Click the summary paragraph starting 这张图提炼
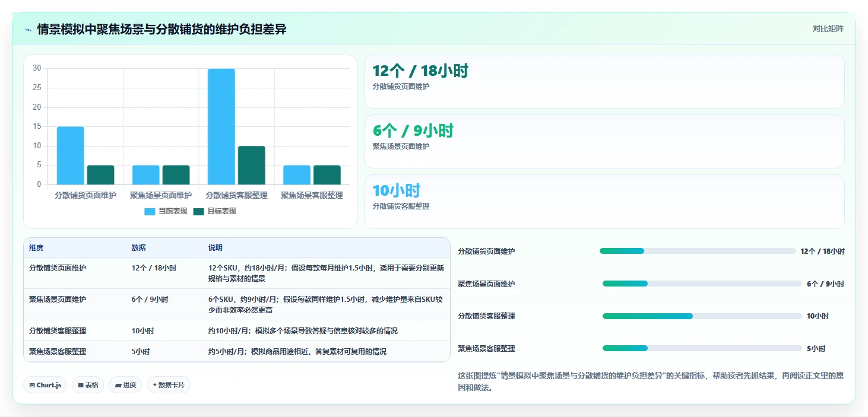 tap(650, 381)
